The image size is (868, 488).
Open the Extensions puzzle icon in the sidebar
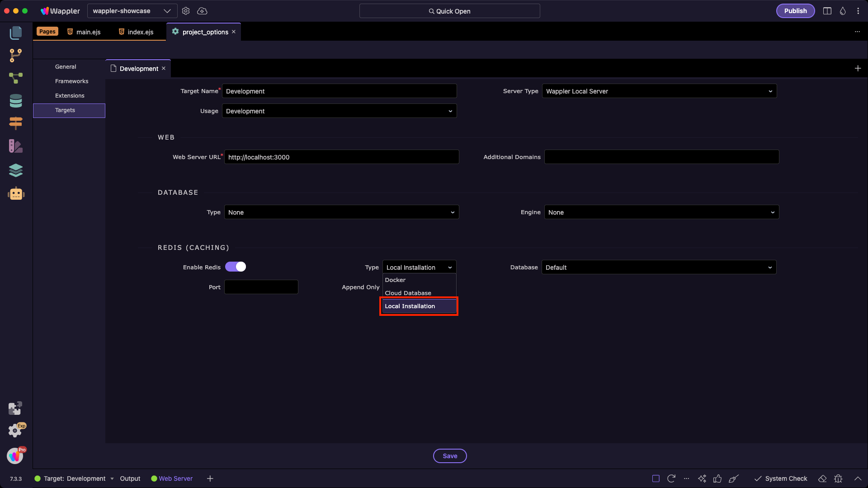tap(15, 408)
